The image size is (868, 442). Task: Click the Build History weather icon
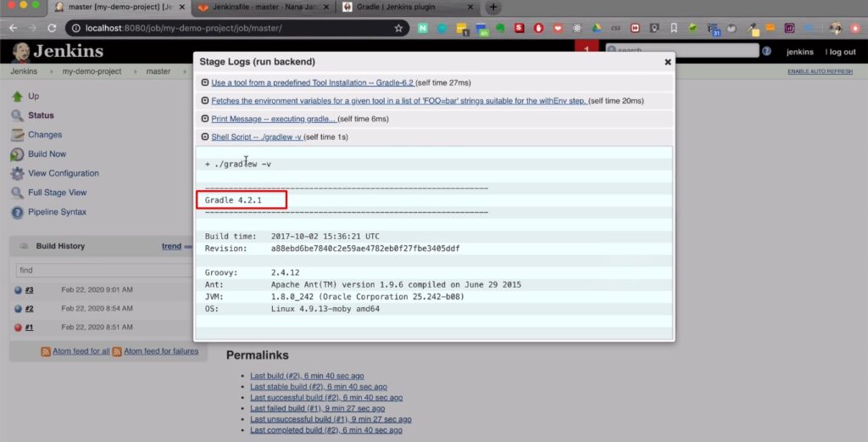23,247
